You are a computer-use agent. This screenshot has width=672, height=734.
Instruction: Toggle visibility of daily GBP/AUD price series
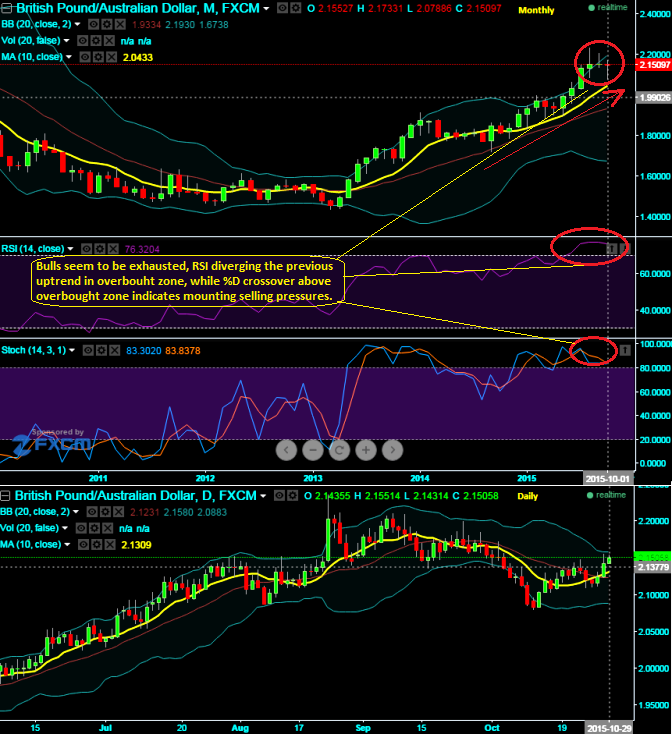click(x=279, y=495)
